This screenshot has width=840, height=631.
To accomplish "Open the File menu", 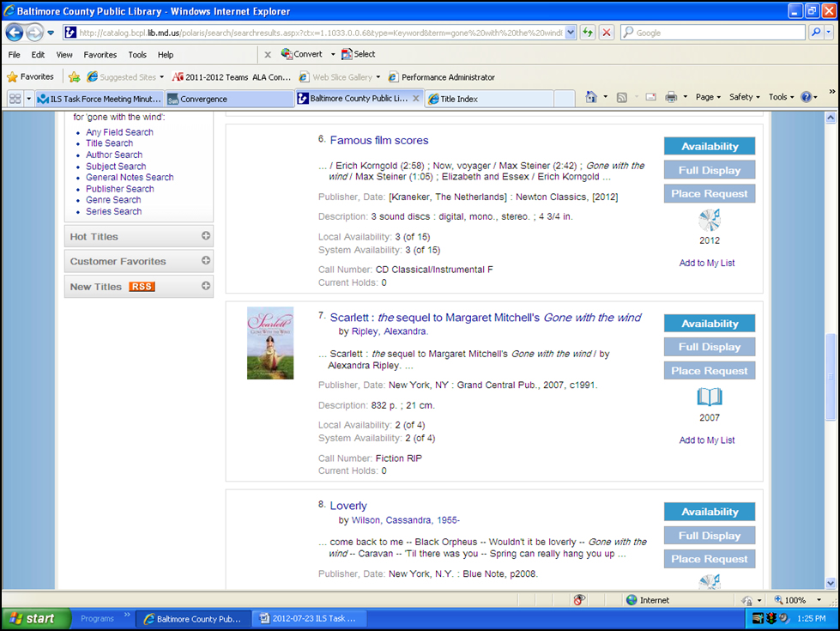I will coord(15,55).
